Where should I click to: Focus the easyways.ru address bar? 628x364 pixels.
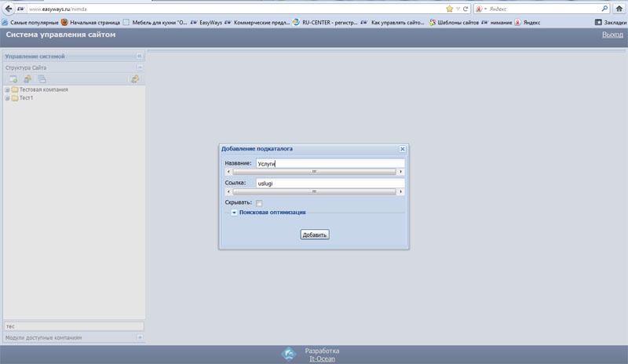pos(236,9)
